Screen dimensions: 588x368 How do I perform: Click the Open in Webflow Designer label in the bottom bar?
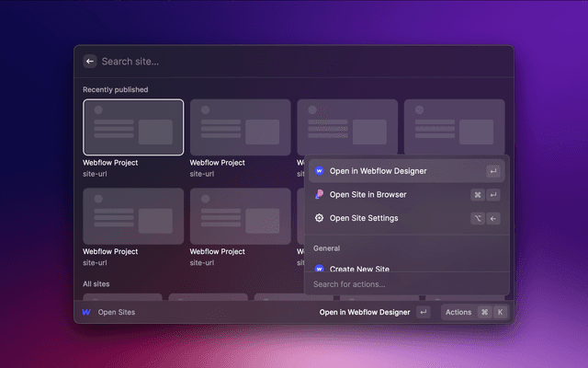point(366,312)
